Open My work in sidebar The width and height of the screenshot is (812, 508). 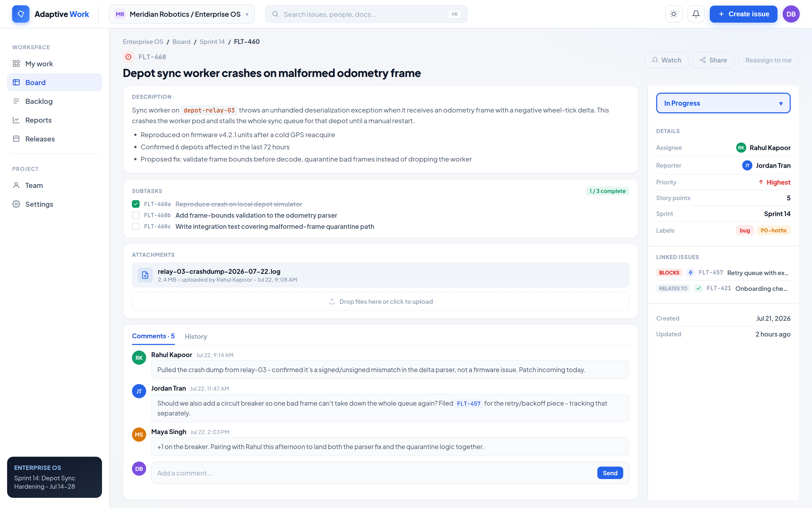[54, 64]
